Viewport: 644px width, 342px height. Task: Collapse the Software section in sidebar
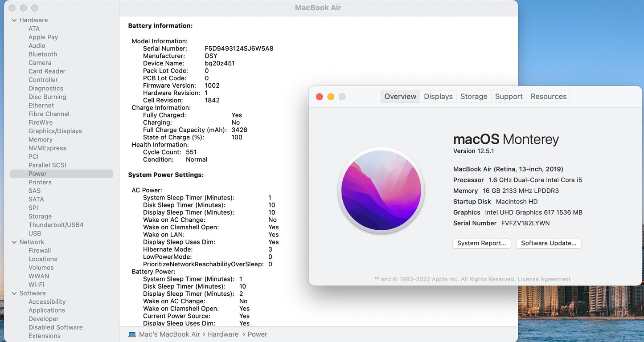[14, 293]
